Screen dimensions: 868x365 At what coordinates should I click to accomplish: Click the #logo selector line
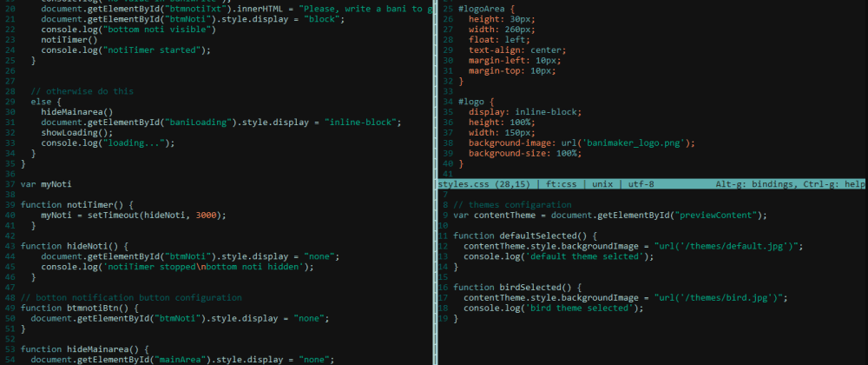476,102
